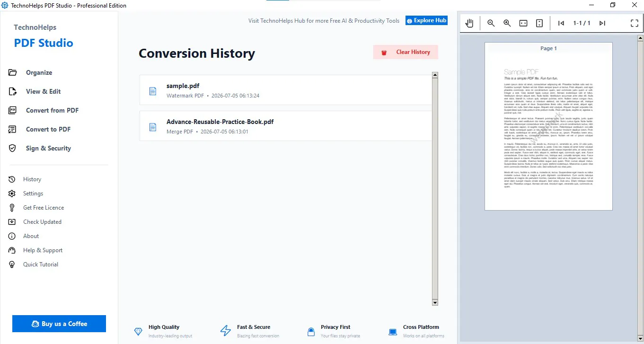The image size is (644, 344).
Task: Open Get Free Licence link
Action: tap(44, 208)
